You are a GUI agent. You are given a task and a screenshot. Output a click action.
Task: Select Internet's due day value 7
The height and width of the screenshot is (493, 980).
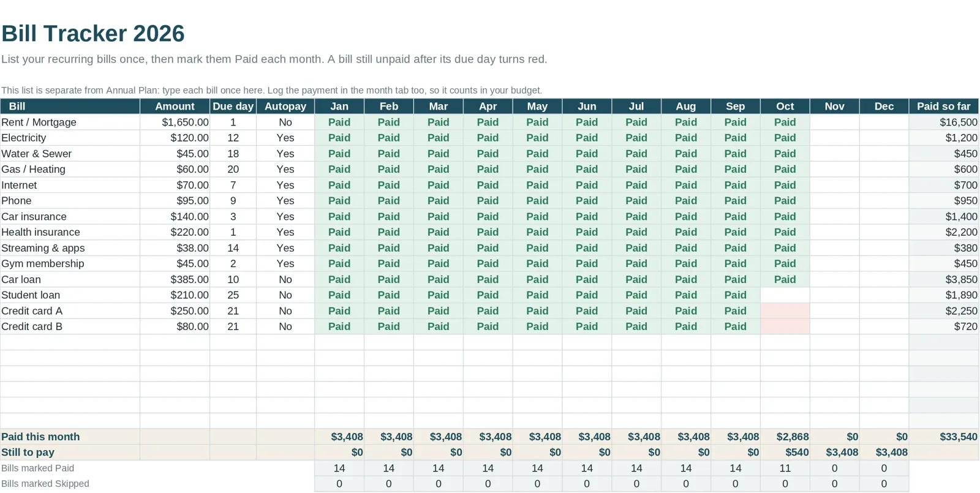pyautogui.click(x=233, y=185)
